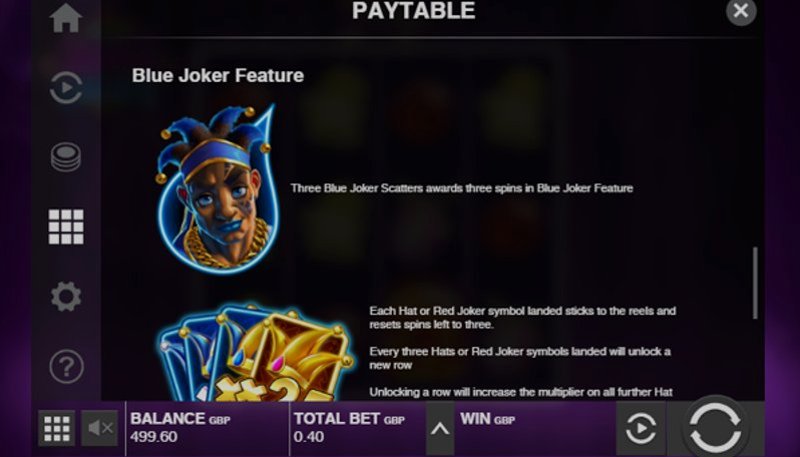Click the paytable vertical scrollbar
This screenshot has width=800, height=457.
[756, 283]
